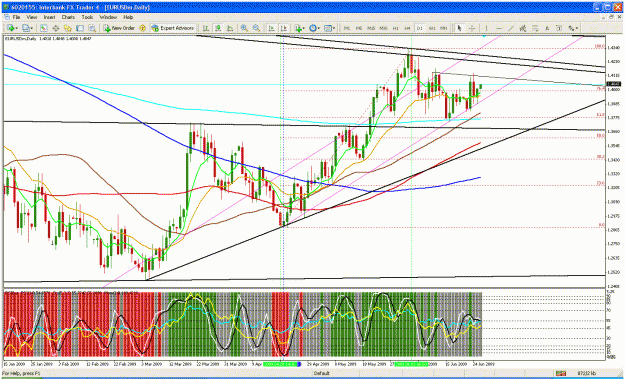Restore the inner chart window
The width and height of the screenshot is (625, 379).
pos(612,18)
